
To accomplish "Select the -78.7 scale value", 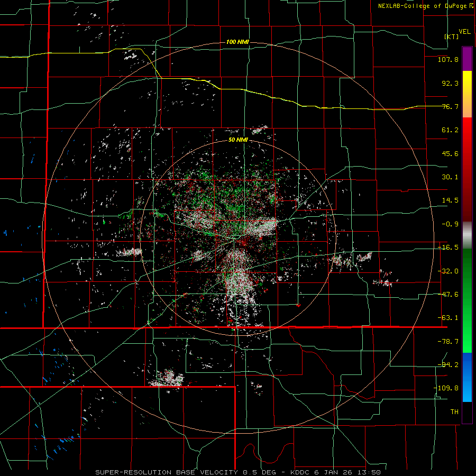I will 448,341.
